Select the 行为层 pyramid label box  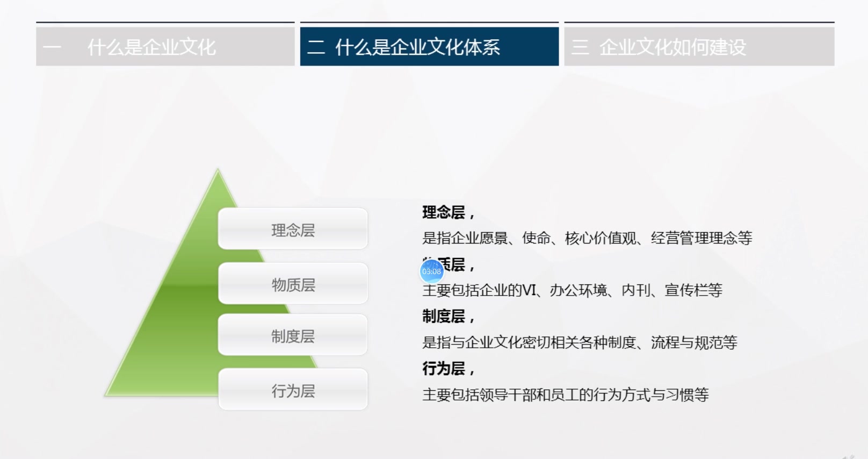tap(293, 390)
